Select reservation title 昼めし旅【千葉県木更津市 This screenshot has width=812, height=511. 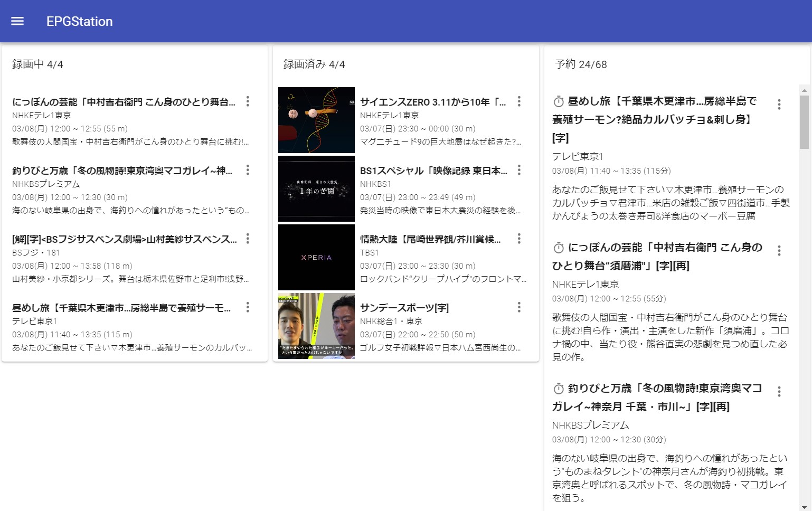655,119
